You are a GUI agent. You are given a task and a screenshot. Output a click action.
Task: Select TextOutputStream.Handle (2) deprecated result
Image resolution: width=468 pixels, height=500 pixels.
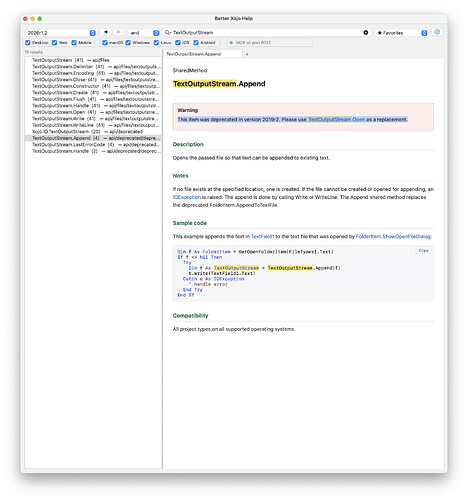tap(93, 151)
